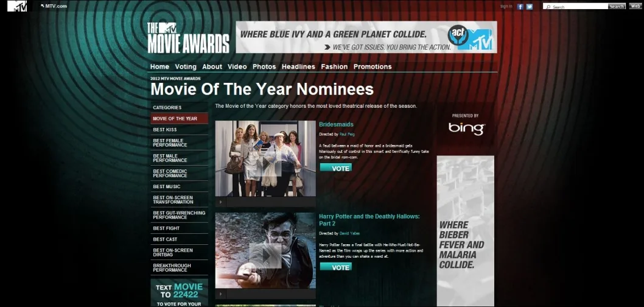Image resolution: width=644 pixels, height=307 pixels.
Task: Click the search magnifier icon
Action: [548, 7]
